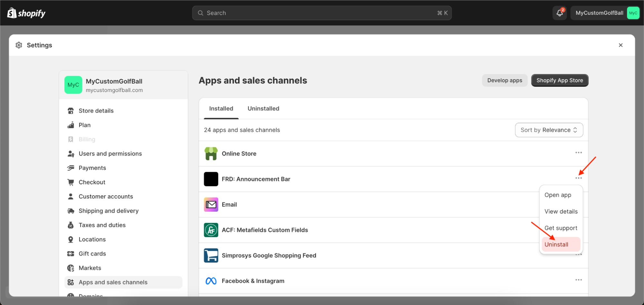Screen dimensions: 644x305
Task: Click the Online Store app icon
Action: click(x=211, y=154)
